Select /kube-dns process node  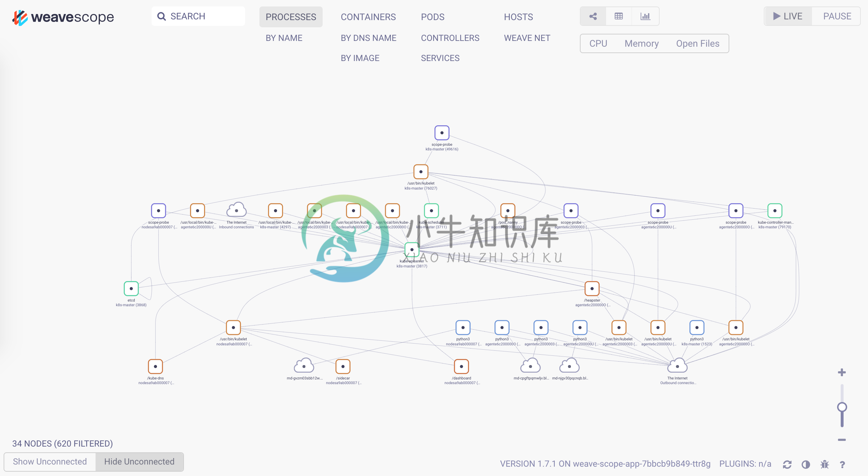coord(156,366)
